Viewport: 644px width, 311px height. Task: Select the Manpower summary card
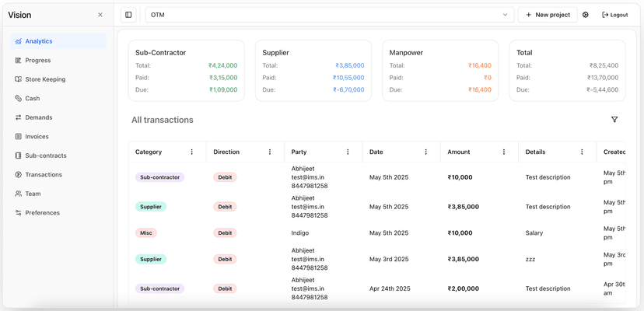point(440,71)
